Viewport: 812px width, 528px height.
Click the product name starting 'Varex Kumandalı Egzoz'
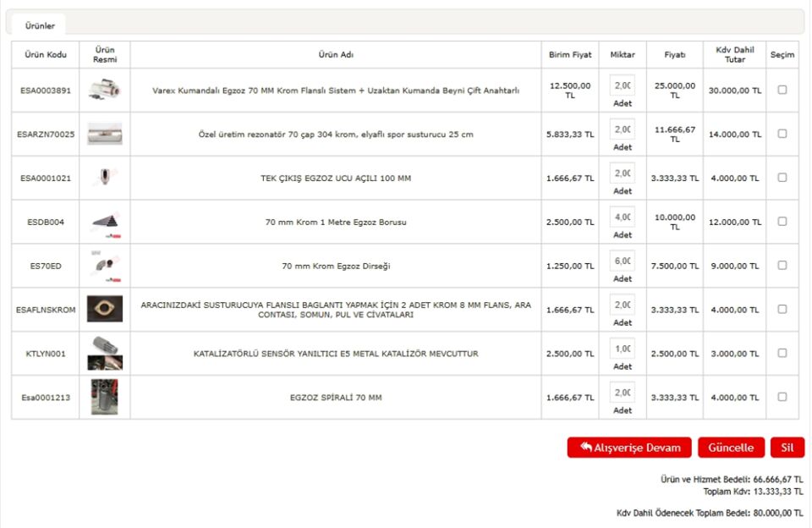click(336, 91)
